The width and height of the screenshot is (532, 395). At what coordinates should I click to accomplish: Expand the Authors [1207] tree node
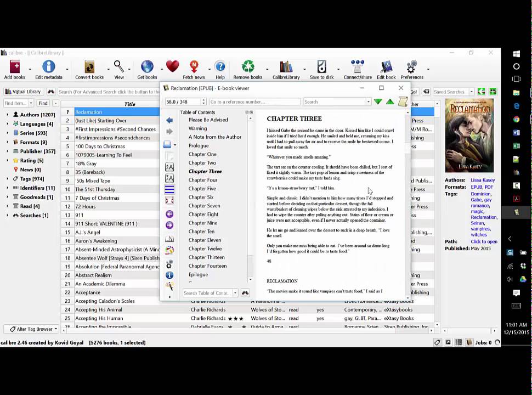tap(7, 115)
